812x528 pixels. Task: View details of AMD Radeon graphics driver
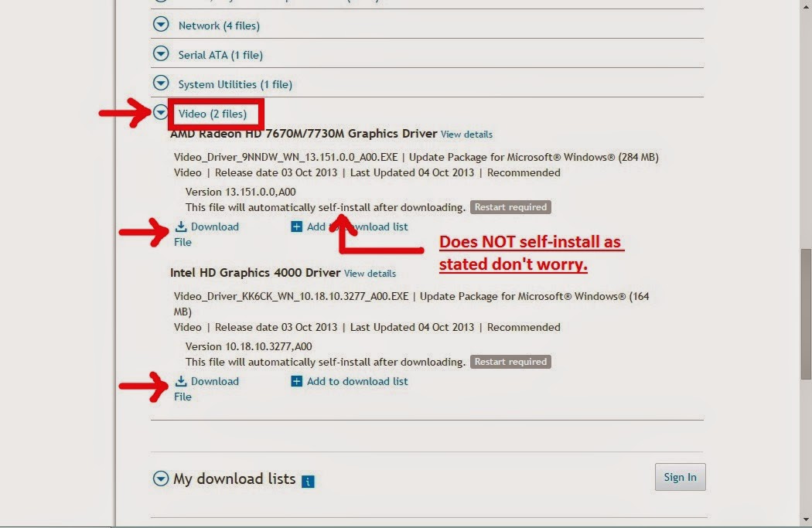[466, 135]
